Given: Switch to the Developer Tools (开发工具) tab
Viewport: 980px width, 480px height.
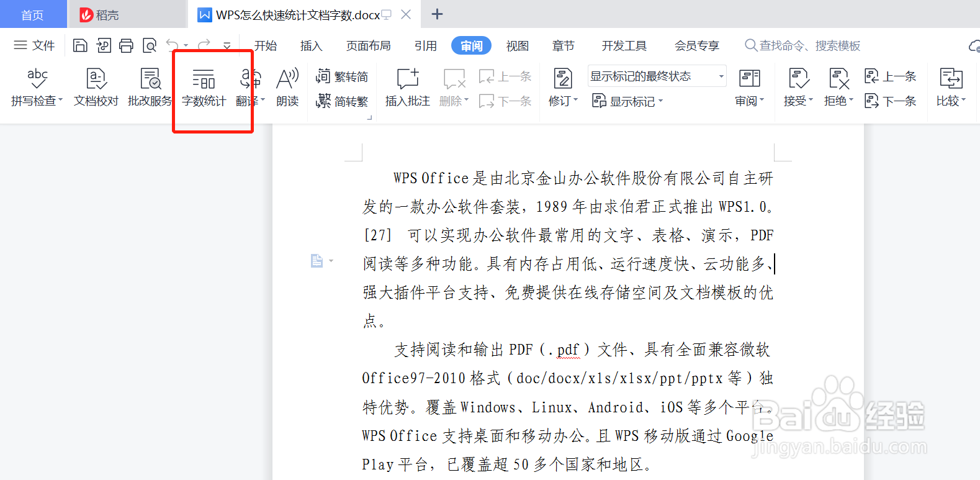Looking at the screenshot, I should tap(624, 46).
